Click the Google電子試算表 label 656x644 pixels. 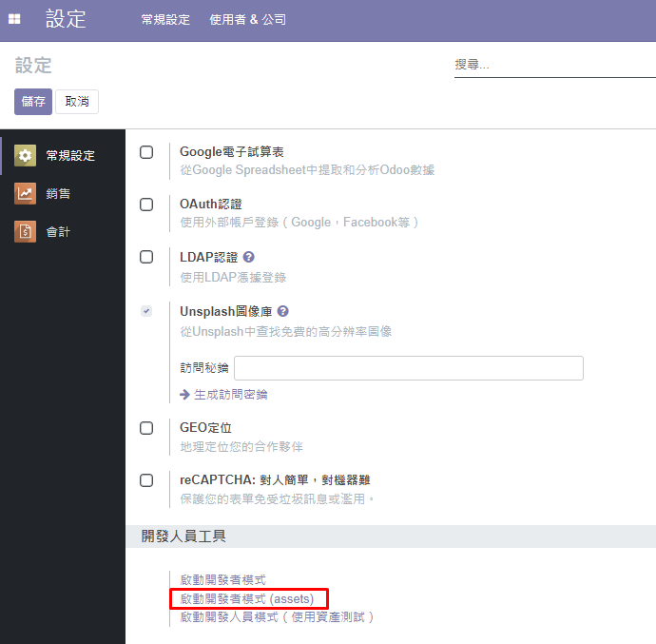click(232, 152)
